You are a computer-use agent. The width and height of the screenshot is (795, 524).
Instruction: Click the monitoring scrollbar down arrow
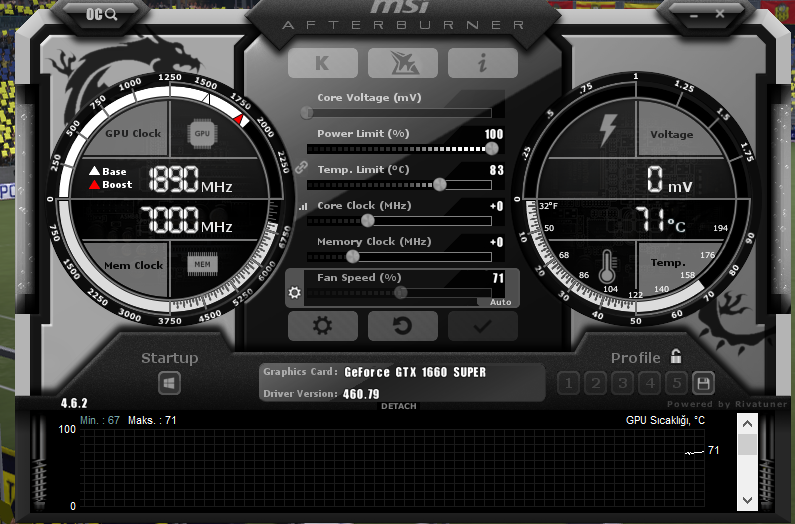click(747, 500)
